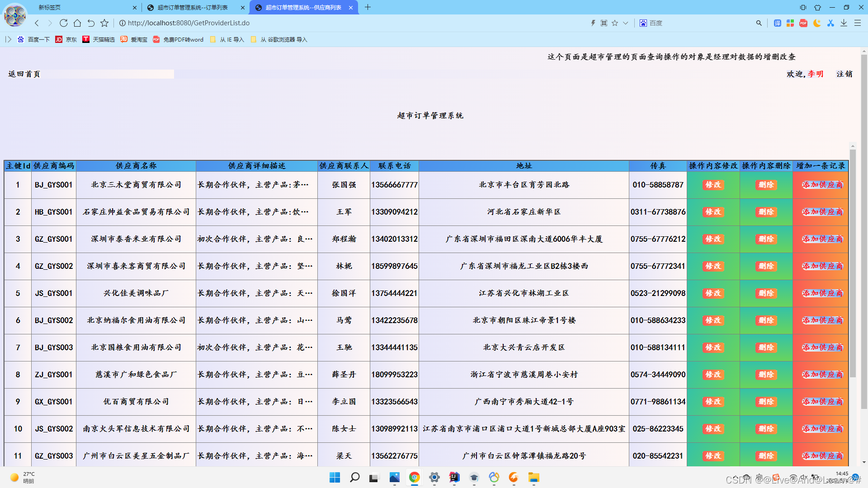This screenshot has width=868, height=488.
Task: Switch to the 订单列表 tab
Action: pos(193,8)
